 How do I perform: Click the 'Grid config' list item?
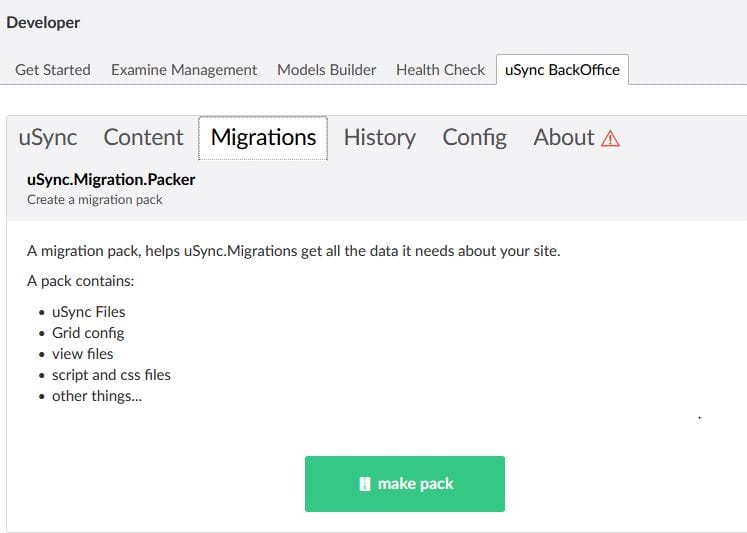[88, 333]
